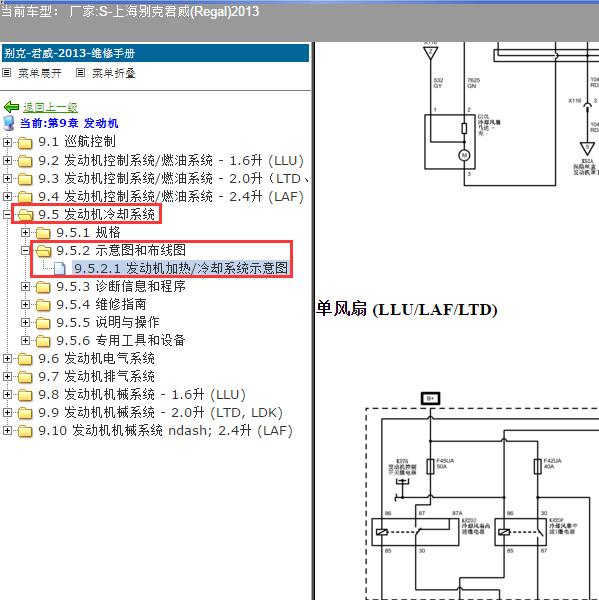Expand the 9.7 发动机排气系统 node
This screenshot has width=599, height=600.
7,376
